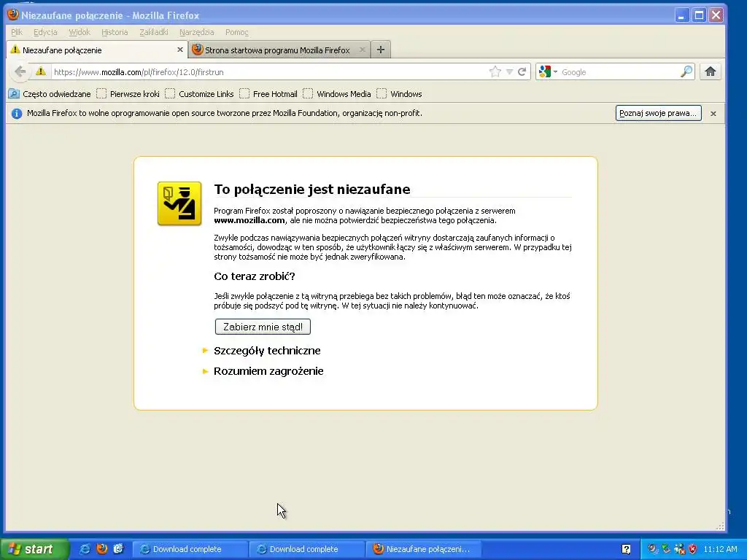Open the URL history dropdown arrow

coord(509,72)
